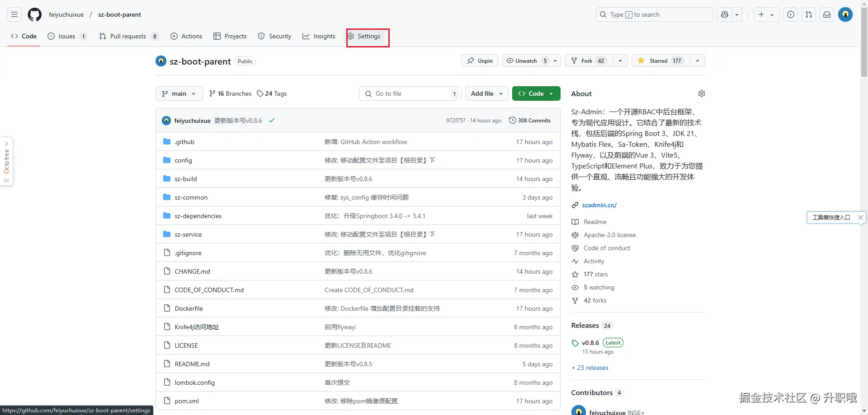Open the Releases section heading

pyautogui.click(x=585, y=326)
